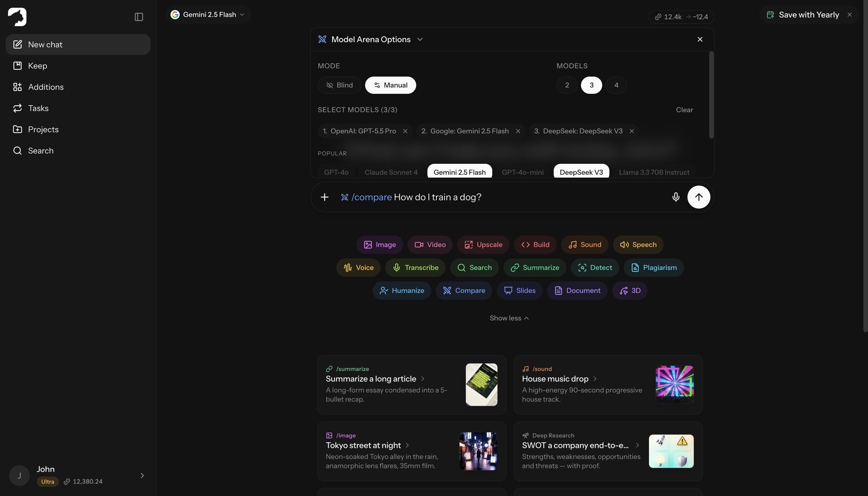Toggle GPT-4o-mini popular chip

coord(522,171)
